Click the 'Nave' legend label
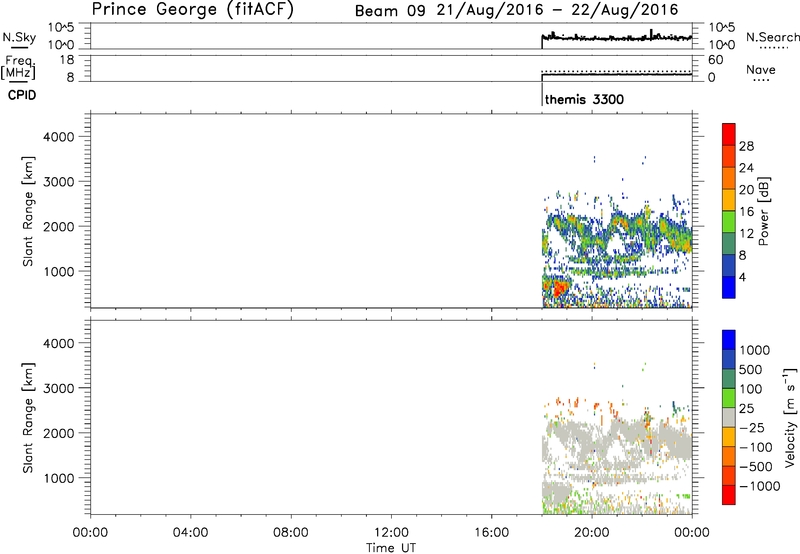800x554 pixels. tap(761, 69)
